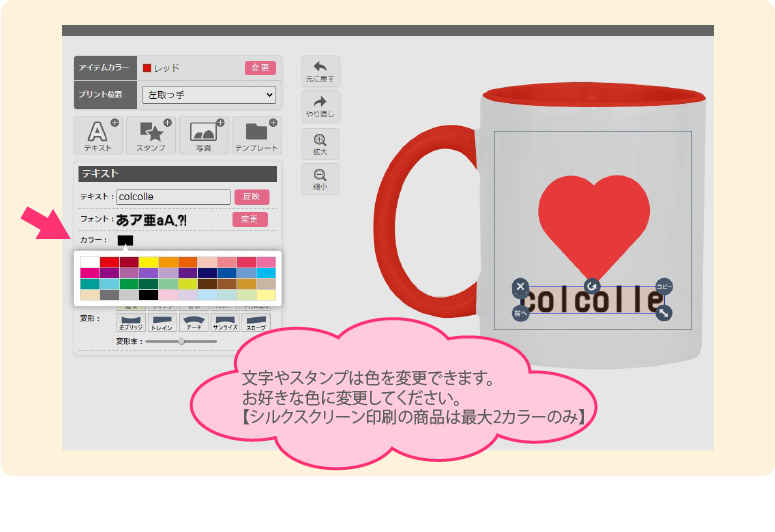Click 変更 button to change the font
The height and width of the screenshot is (532, 775).
pyautogui.click(x=250, y=220)
